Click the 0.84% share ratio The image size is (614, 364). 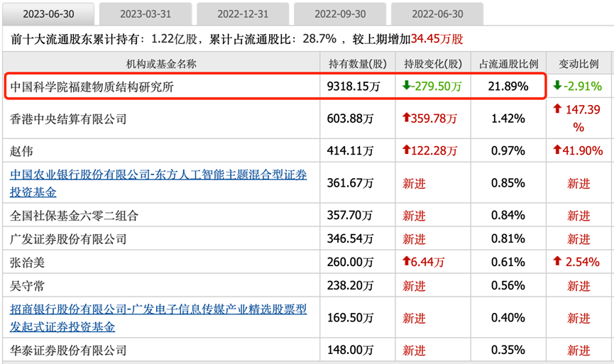pyautogui.click(x=508, y=215)
